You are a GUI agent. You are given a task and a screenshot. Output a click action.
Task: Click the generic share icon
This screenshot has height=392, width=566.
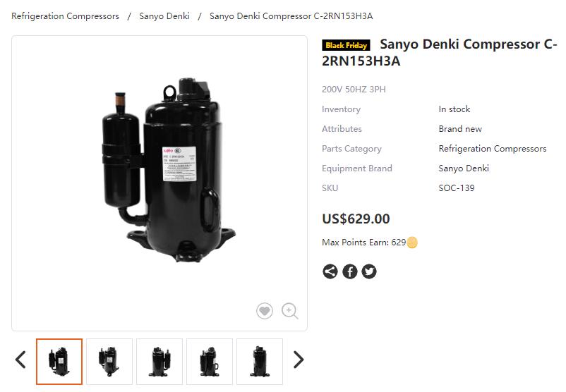click(x=330, y=271)
